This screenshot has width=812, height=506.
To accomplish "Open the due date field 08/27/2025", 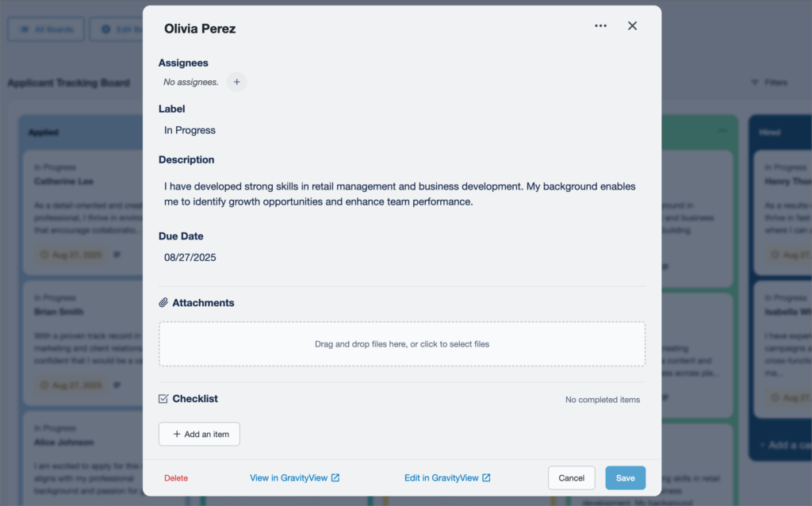I will (x=190, y=258).
